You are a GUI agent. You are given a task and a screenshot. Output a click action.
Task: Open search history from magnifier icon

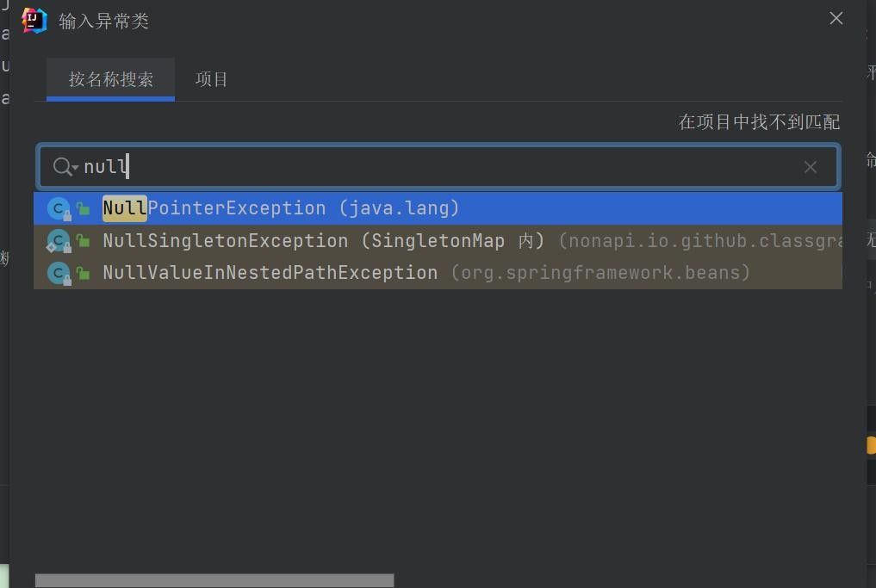[65, 166]
